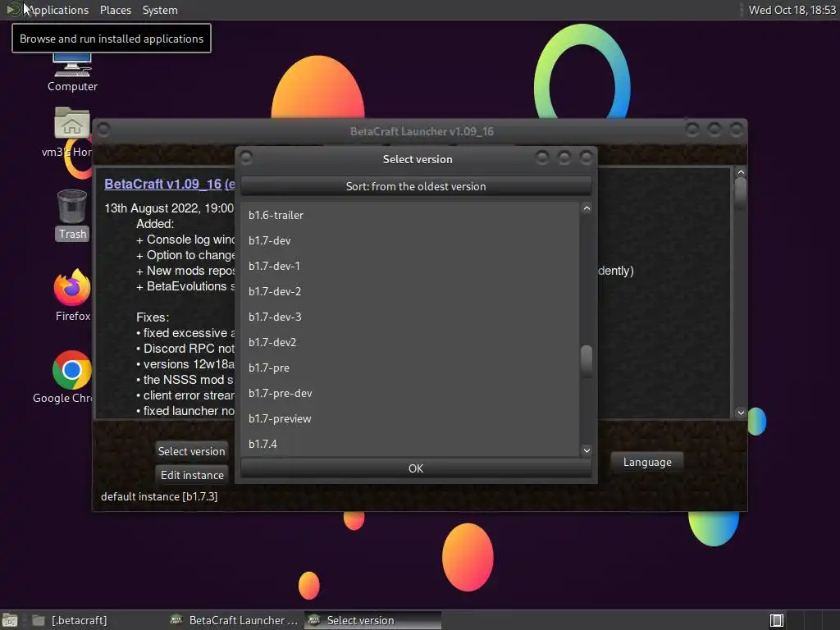Viewport: 840px width, 630px height.
Task: Click the Select version button in launcher
Action: pyautogui.click(x=191, y=451)
